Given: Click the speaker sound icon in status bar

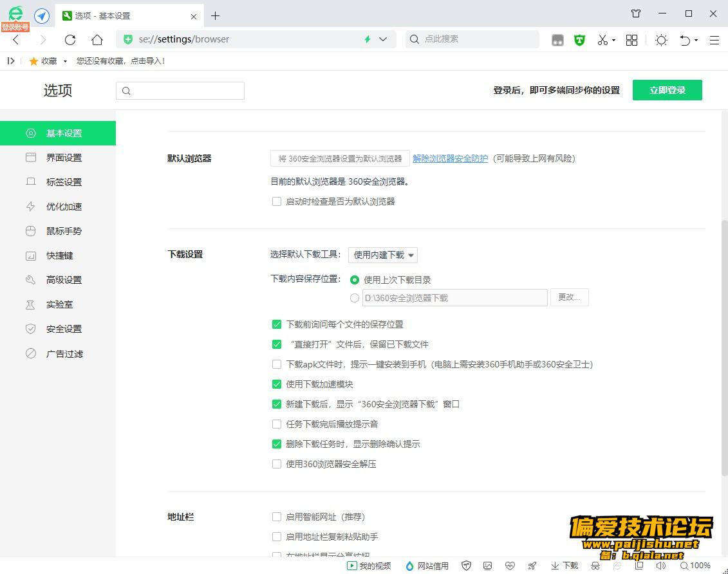Looking at the screenshot, I should [660, 566].
